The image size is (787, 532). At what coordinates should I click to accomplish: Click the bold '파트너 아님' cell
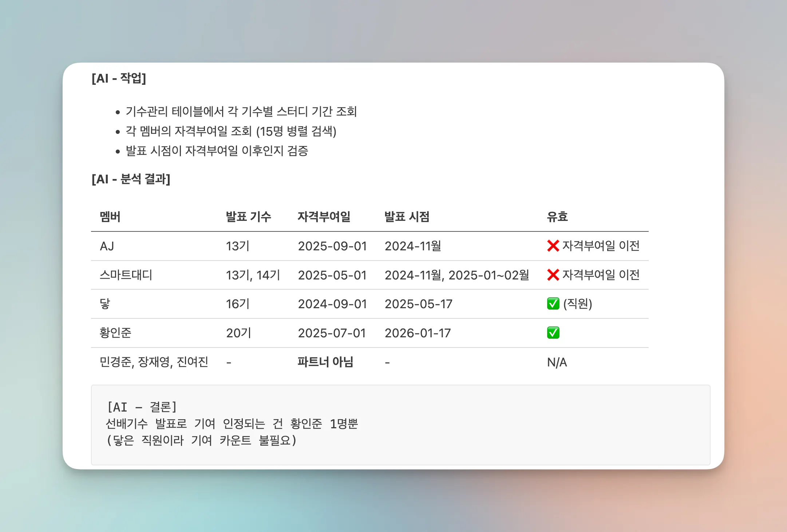pyautogui.click(x=325, y=362)
